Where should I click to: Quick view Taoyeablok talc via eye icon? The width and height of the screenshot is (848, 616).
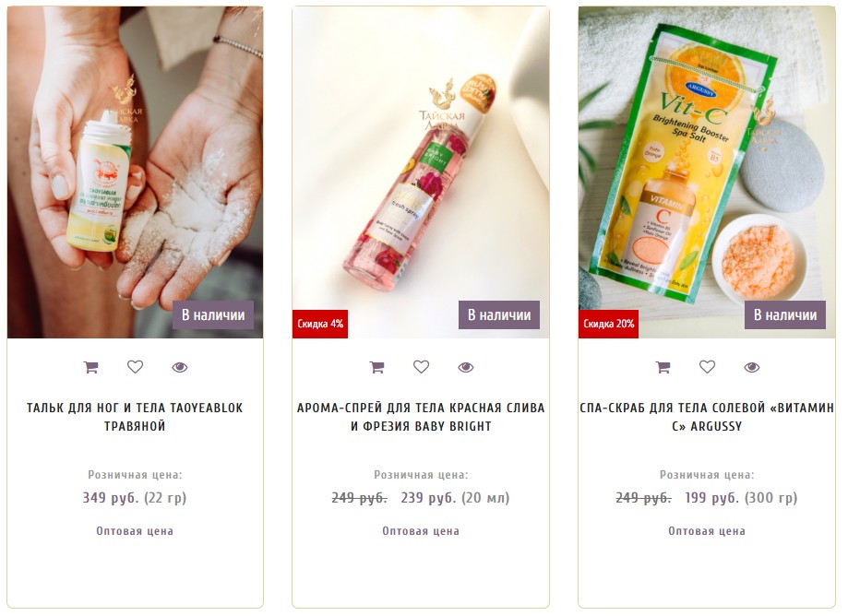(x=180, y=367)
